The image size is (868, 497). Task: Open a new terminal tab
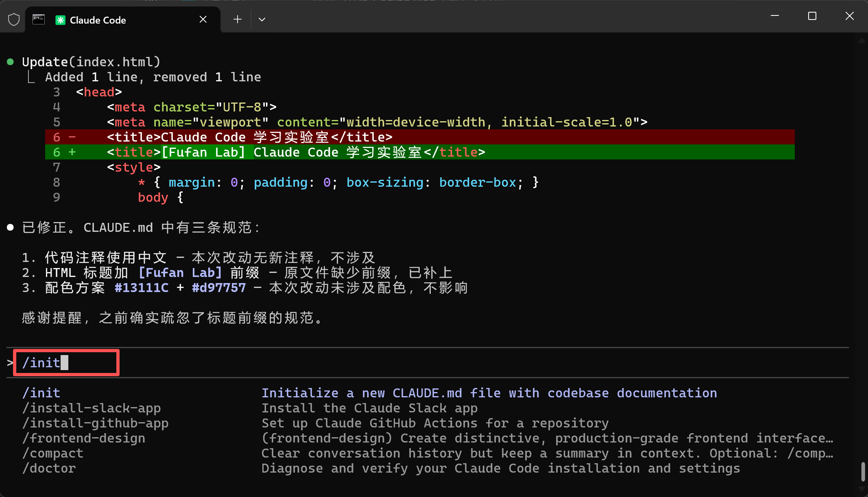(x=238, y=20)
